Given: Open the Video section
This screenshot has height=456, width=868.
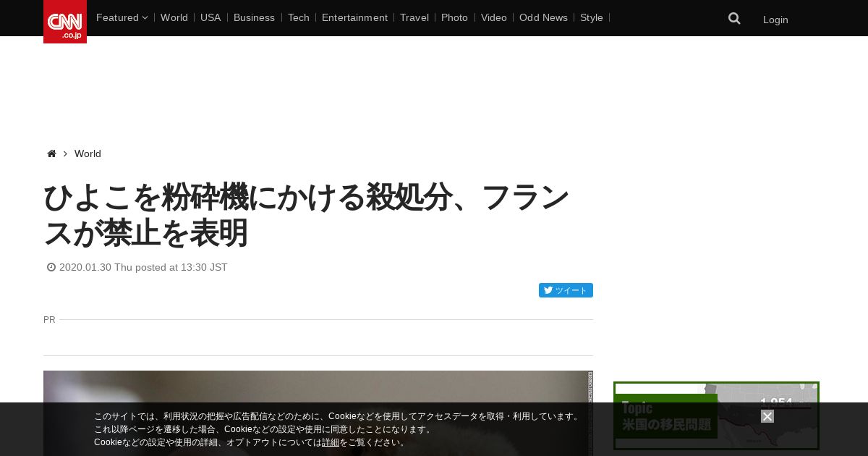Looking at the screenshot, I should (494, 17).
